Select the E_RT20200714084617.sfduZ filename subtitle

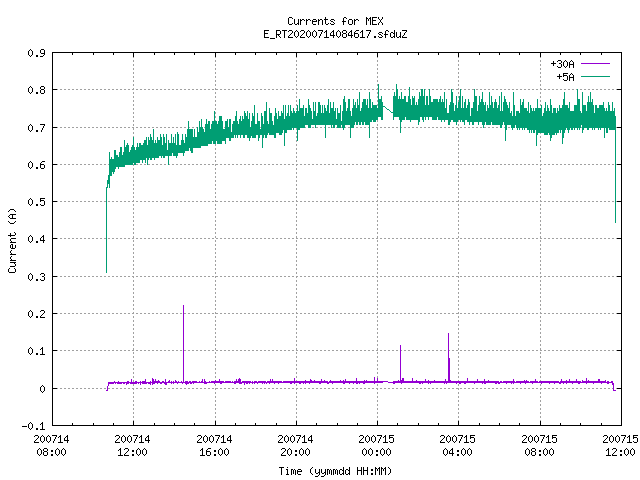pyautogui.click(x=335, y=34)
